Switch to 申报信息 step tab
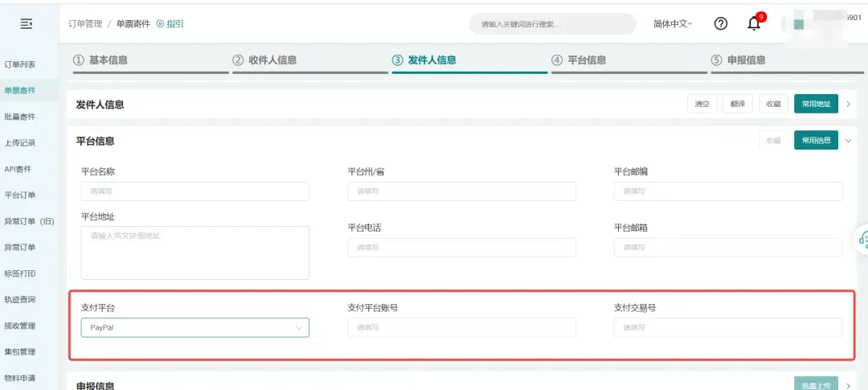The width and height of the screenshot is (868, 390). pos(738,60)
